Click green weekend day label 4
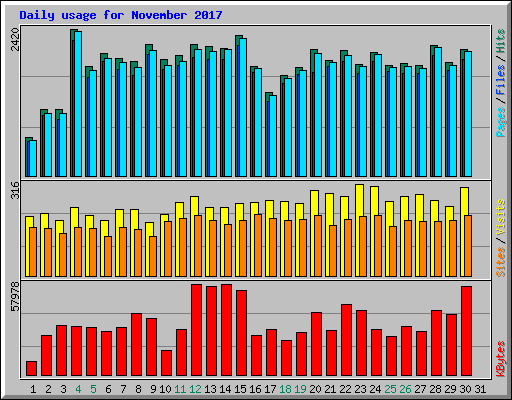512x400 pixels. pyautogui.click(x=78, y=389)
